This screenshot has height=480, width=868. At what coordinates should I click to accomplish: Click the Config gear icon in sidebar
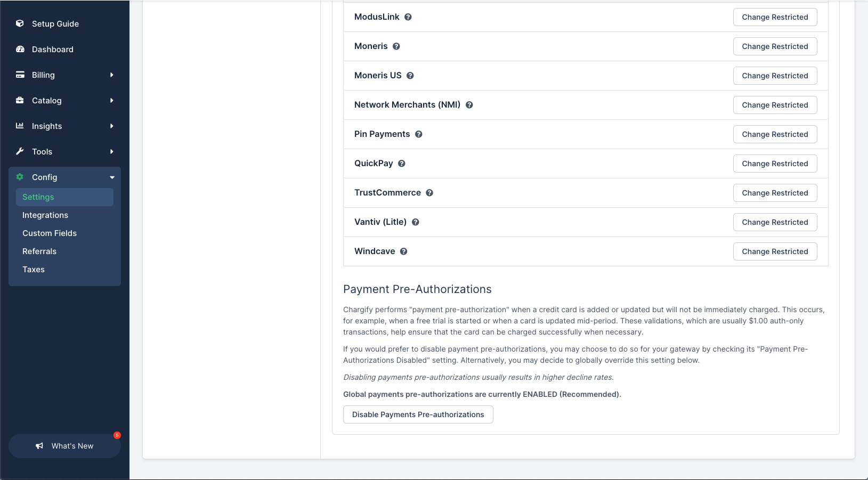click(x=20, y=177)
